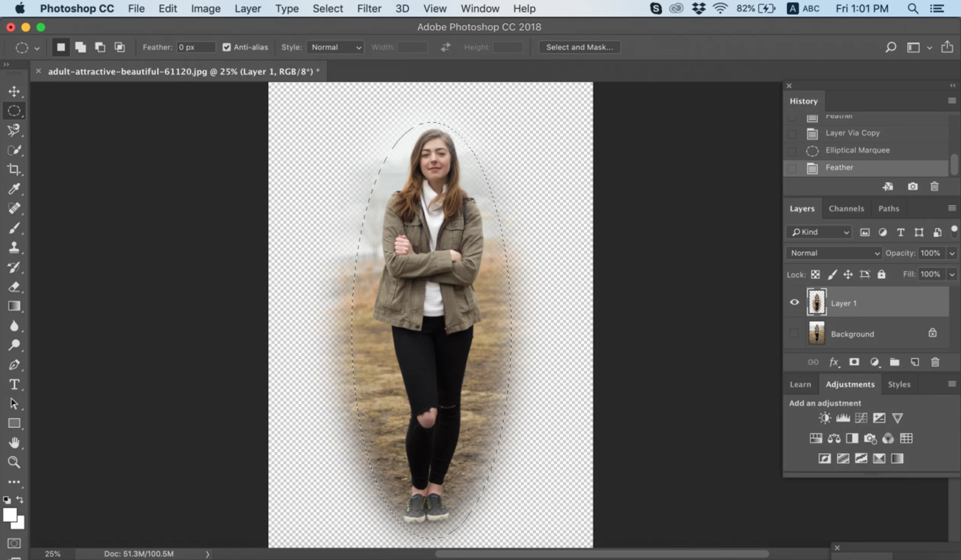
Task: Enable the Anti-alias checkbox
Action: (x=227, y=47)
